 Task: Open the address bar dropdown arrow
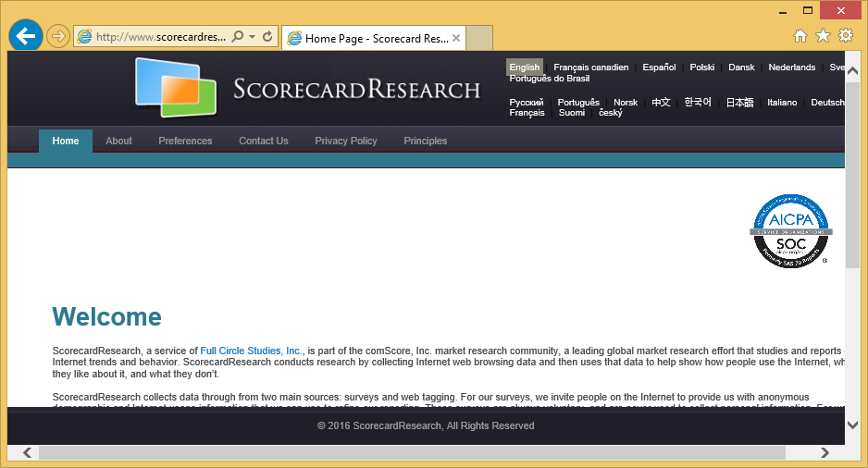[x=252, y=36]
